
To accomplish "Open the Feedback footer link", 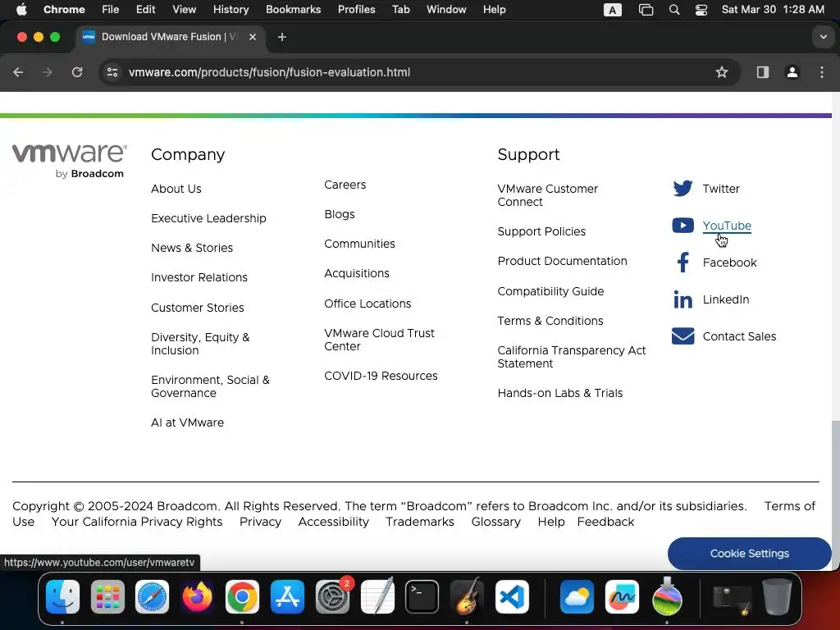I will point(605,522).
